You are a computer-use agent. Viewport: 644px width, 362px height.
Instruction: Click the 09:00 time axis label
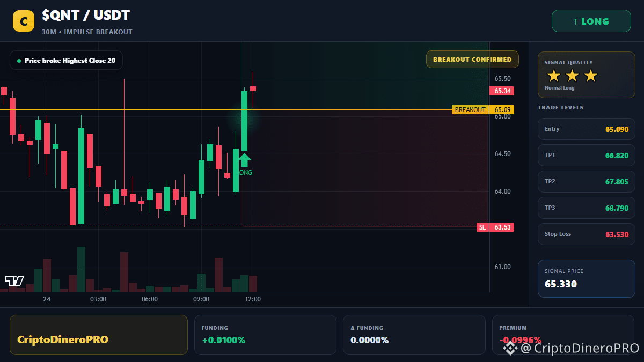tap(201, 299)
